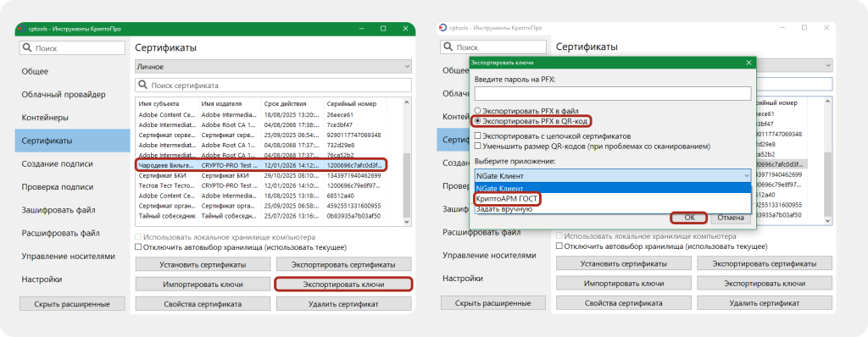Open Расшифровать файл section in left window

pos(73,233)
